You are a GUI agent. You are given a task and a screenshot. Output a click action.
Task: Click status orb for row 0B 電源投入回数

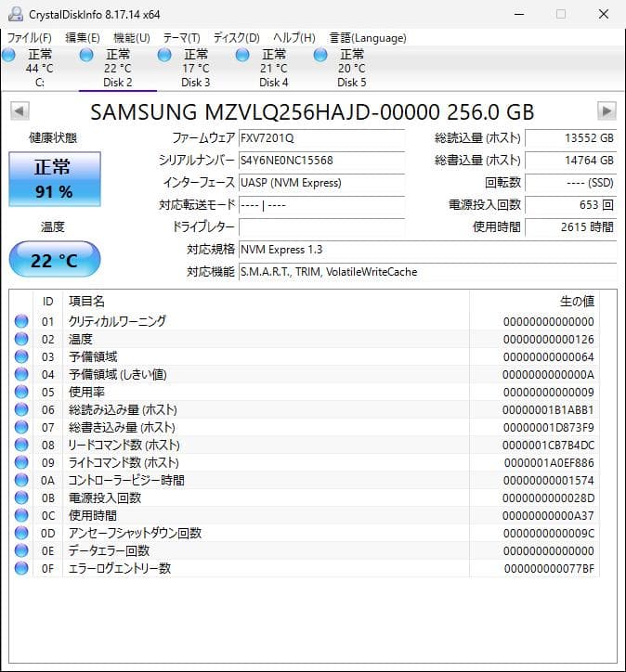pos(21,498)
